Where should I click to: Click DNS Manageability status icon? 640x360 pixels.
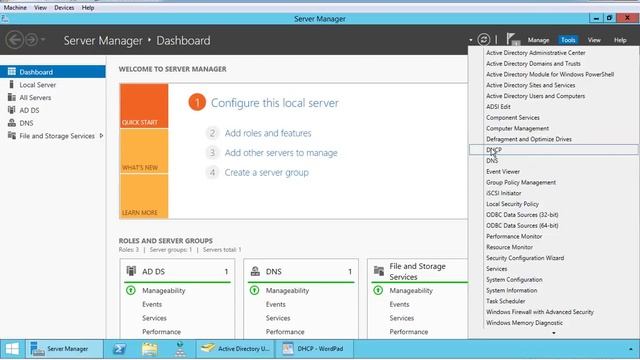click(254, 290)
